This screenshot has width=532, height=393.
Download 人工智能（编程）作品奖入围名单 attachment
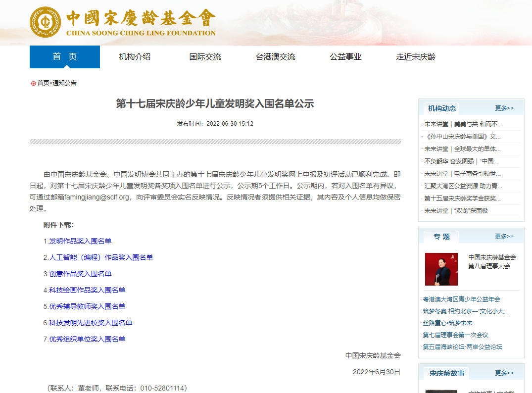click(x=101, y=257)
